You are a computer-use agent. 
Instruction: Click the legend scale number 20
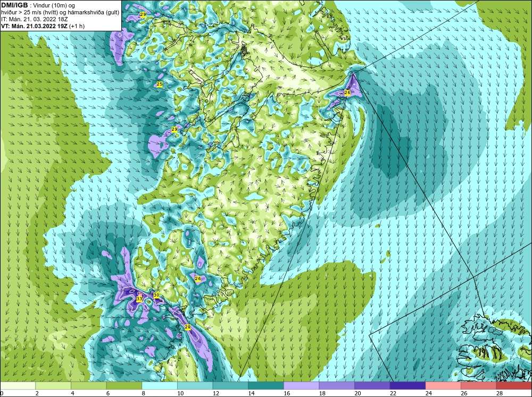click(x=358, y=393)
